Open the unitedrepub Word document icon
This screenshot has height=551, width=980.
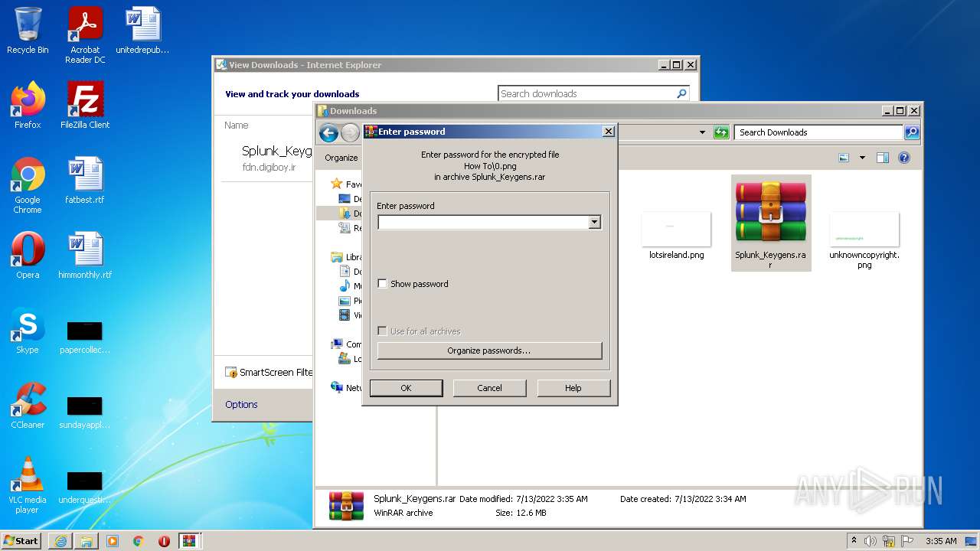click(142, 31)
